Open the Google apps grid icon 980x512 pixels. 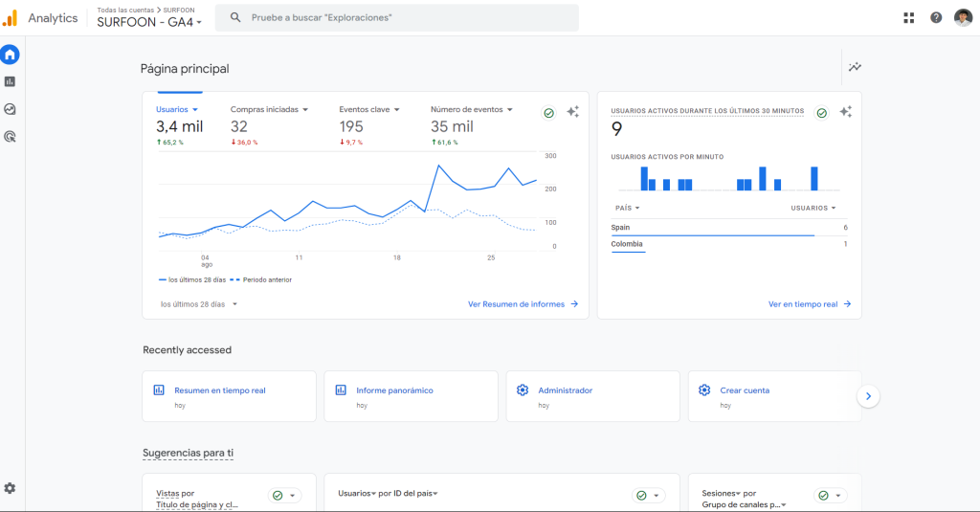pyautogui.click(x=908, y=18)
